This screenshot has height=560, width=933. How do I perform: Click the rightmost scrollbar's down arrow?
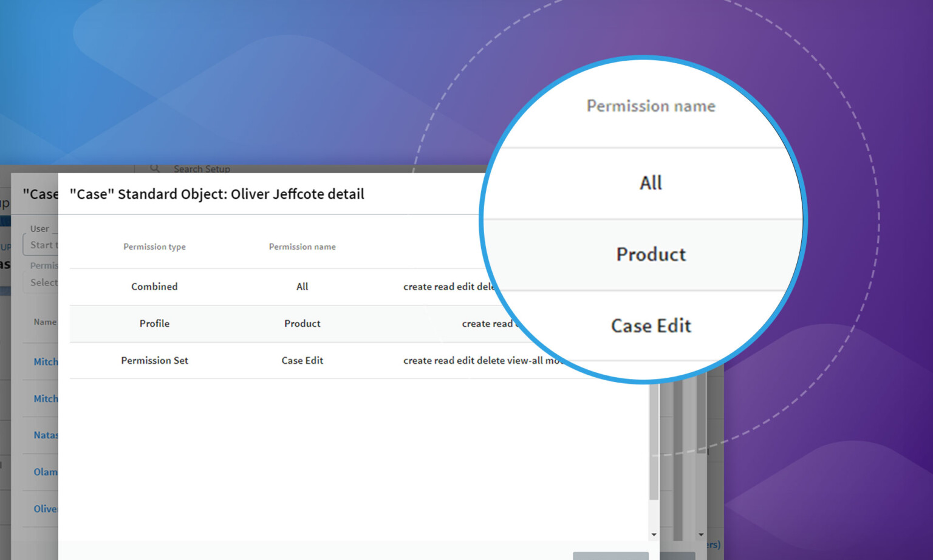point(701,534)
